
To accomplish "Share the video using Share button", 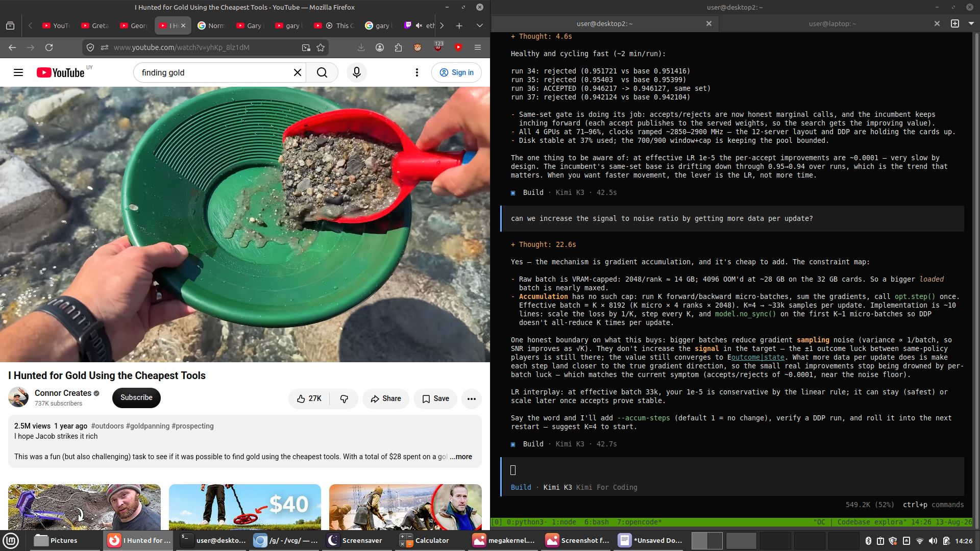I will 386,398.
